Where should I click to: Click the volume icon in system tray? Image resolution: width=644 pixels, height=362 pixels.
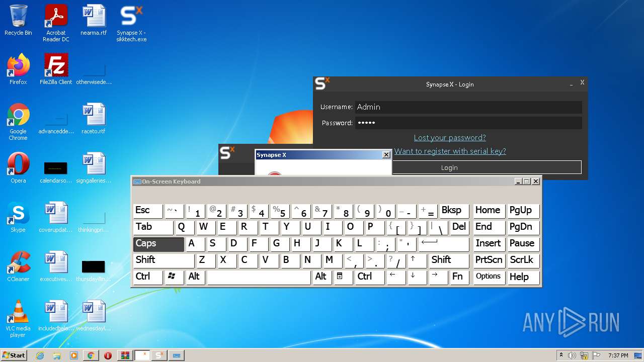572,355
